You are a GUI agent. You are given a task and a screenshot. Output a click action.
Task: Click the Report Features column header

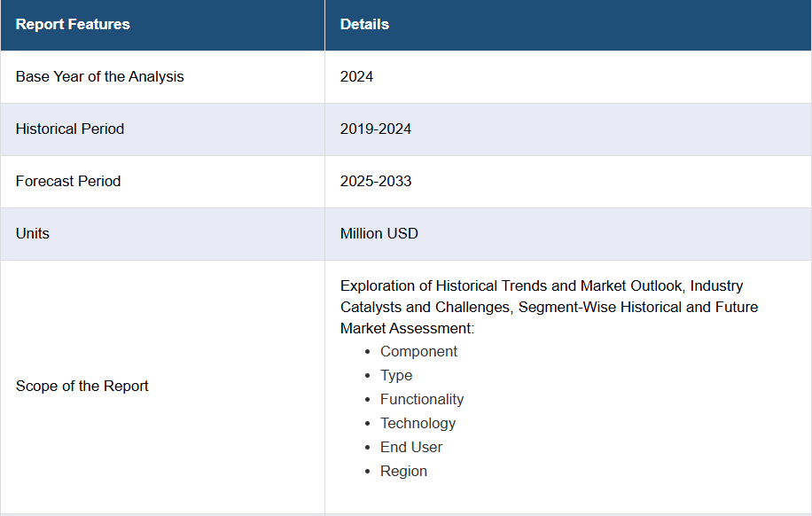click(73, 25)
